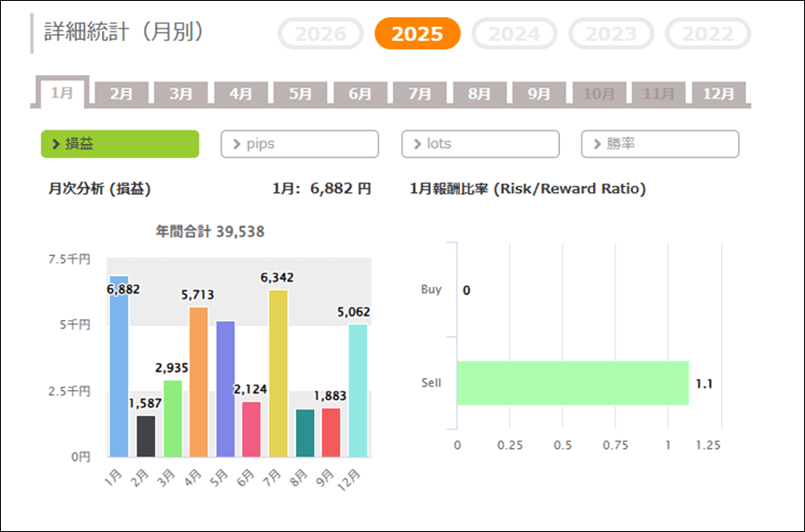Select the 2025 year button
This screenshot has width=805, height=532.
[417, 34]
